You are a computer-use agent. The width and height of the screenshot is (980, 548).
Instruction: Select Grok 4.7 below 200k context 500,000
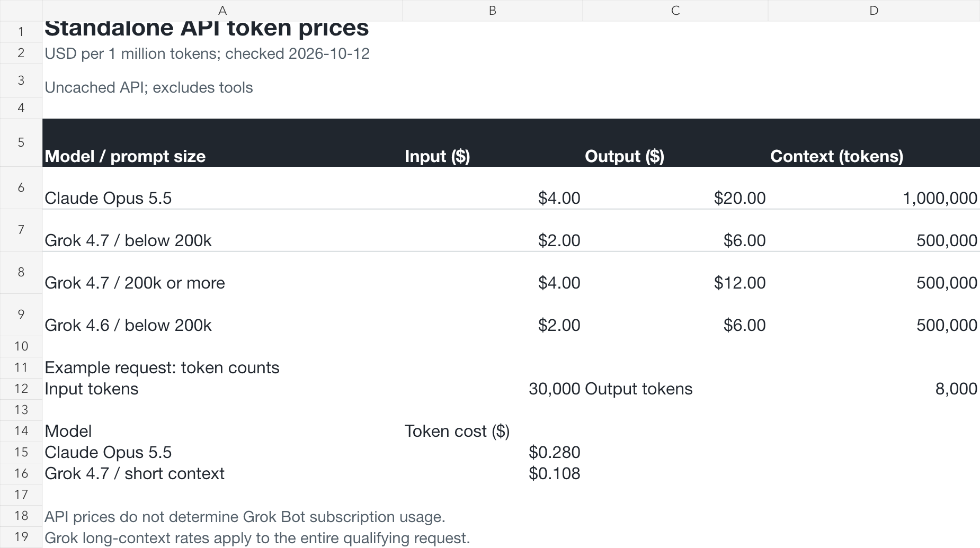(x=874, y=230)
